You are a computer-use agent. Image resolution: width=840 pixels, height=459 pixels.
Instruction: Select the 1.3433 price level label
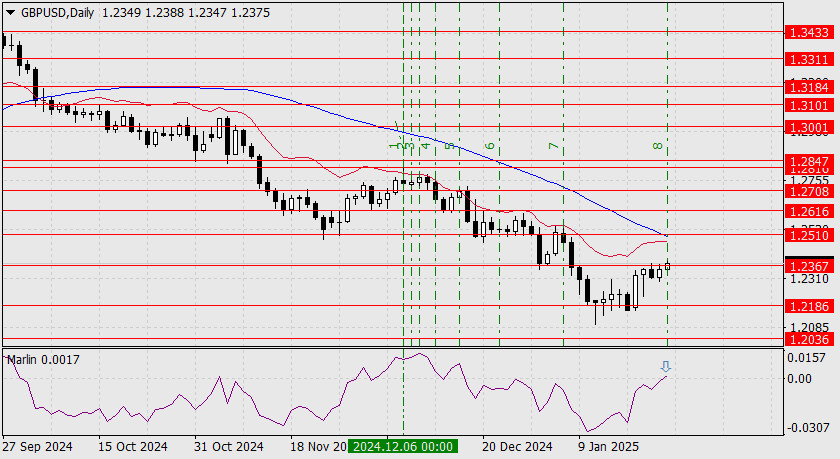tap(809, 33)
